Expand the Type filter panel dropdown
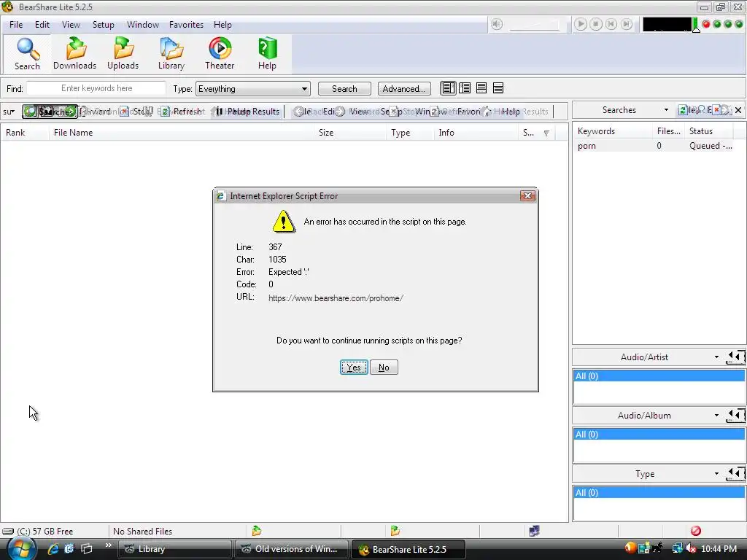 [x=716, y=474]
